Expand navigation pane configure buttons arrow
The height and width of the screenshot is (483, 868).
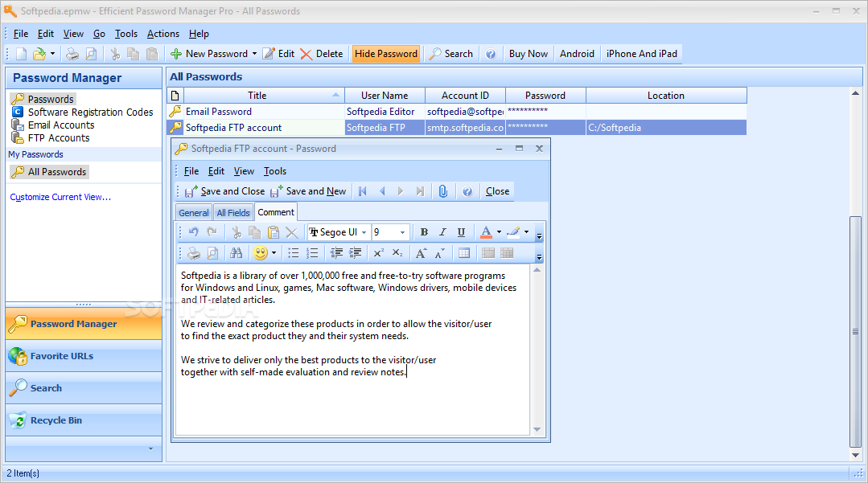(x=150, y=448)
